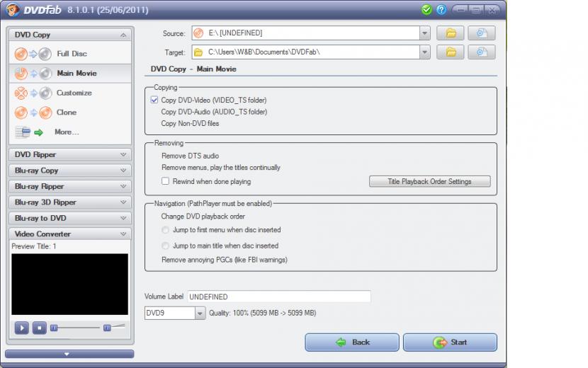This screenshot has height=368, width=588.
Task: Collapse the DVD Copy section
Action: pos(70,35)
